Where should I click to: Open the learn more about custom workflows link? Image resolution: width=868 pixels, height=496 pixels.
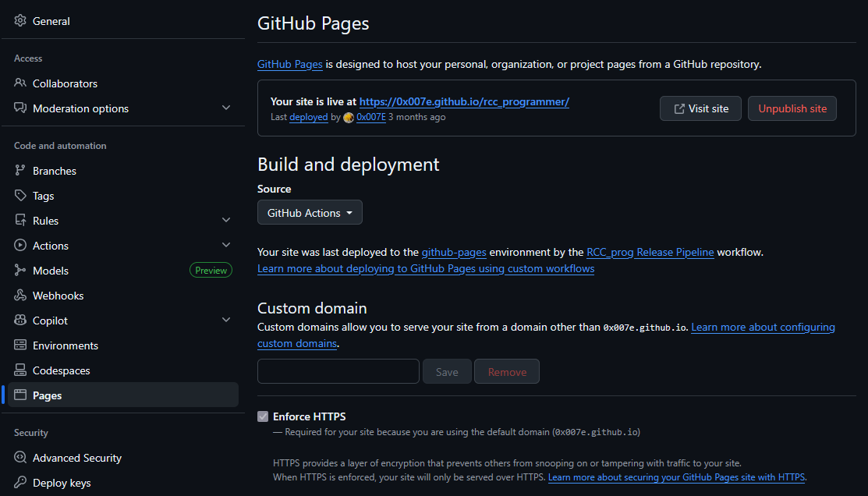(x=426, y=269)
